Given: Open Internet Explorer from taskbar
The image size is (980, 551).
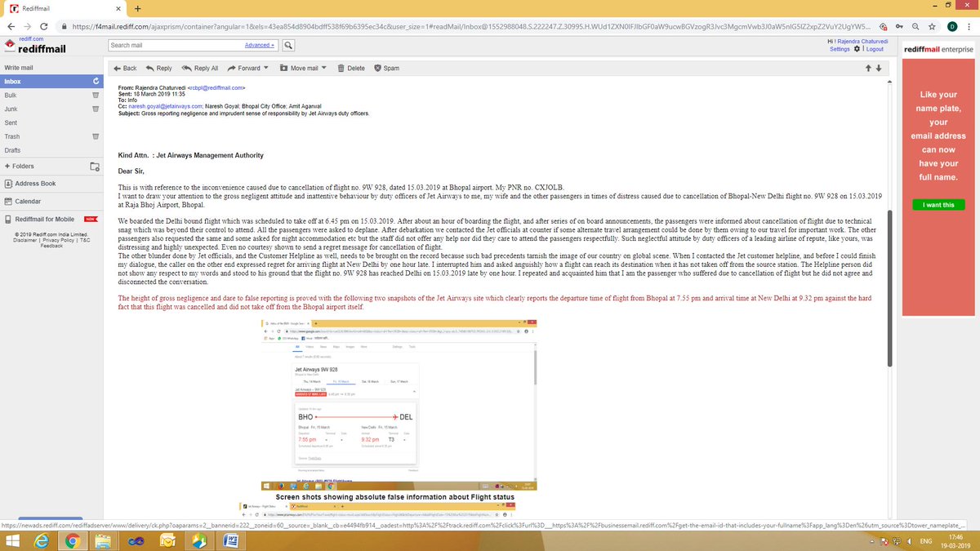Looking at the screenshot, I should coord(42,540).
